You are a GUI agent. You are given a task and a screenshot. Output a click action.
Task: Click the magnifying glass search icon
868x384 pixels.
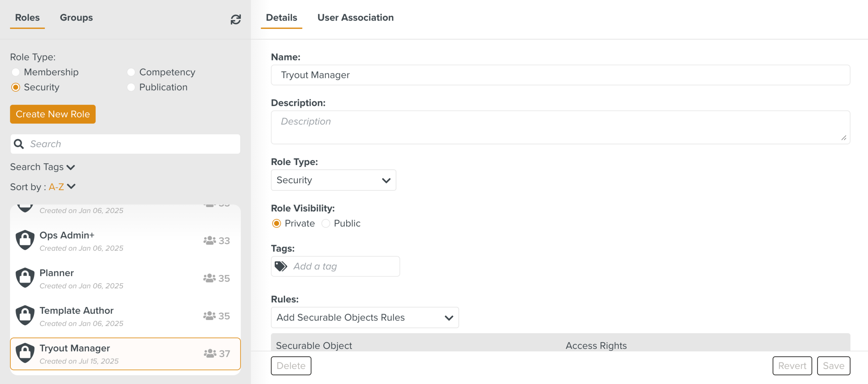(x=19, y=144)
